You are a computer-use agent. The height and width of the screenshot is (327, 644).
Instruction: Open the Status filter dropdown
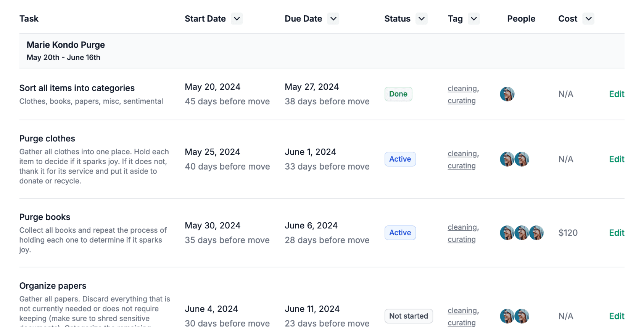(x=422, y=19)
